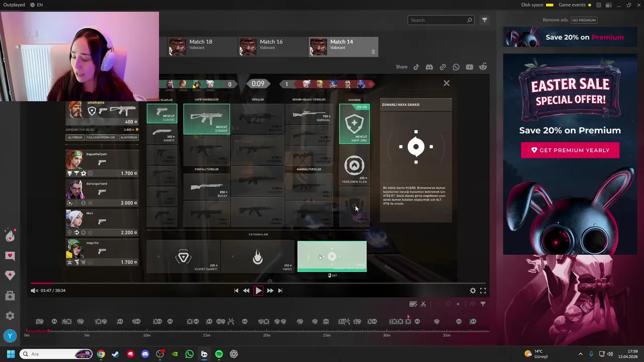Screen dimensions: 644x362
Task: Open the flame highlights sidebar icon
Action: coord(10,235)
